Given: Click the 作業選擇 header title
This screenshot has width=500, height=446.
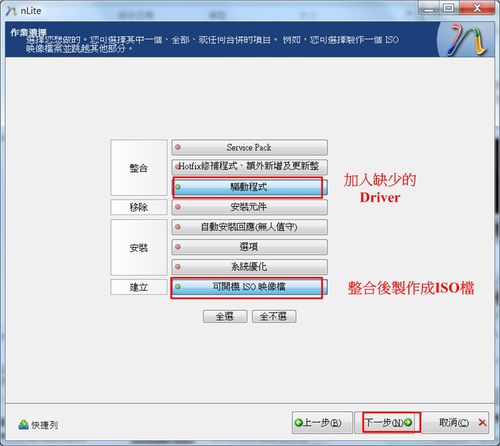Looking at the screenshot, I should pos(29,32).
